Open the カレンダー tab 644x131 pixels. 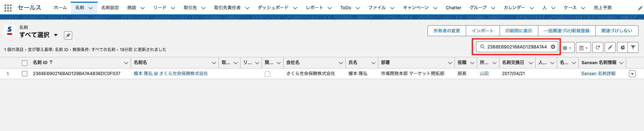[514, 8]
